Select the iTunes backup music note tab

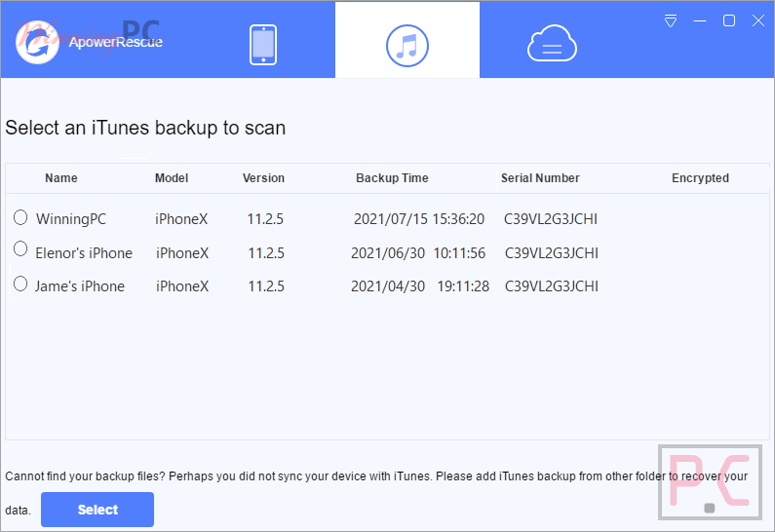pyautogui.click(x=407, y=46)
